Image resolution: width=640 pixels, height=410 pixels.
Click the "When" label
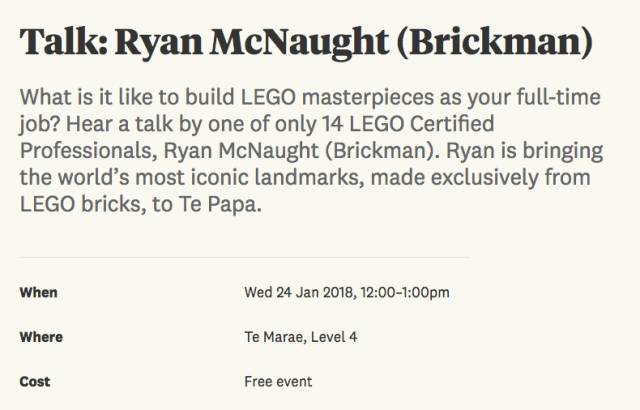[x=38, y=293]
